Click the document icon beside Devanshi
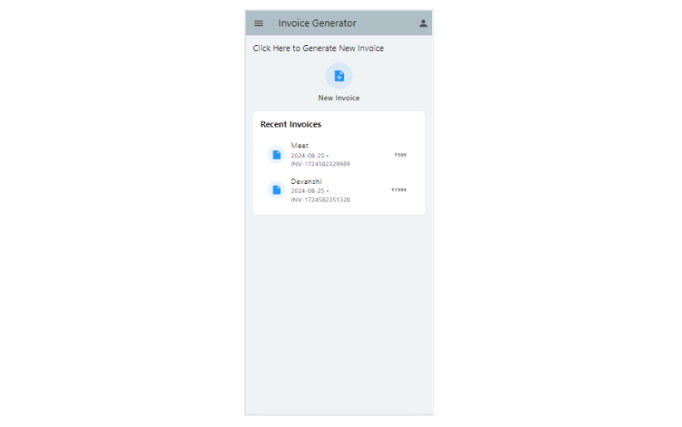Viewport: 682px width, 427px height. [276, 190]
